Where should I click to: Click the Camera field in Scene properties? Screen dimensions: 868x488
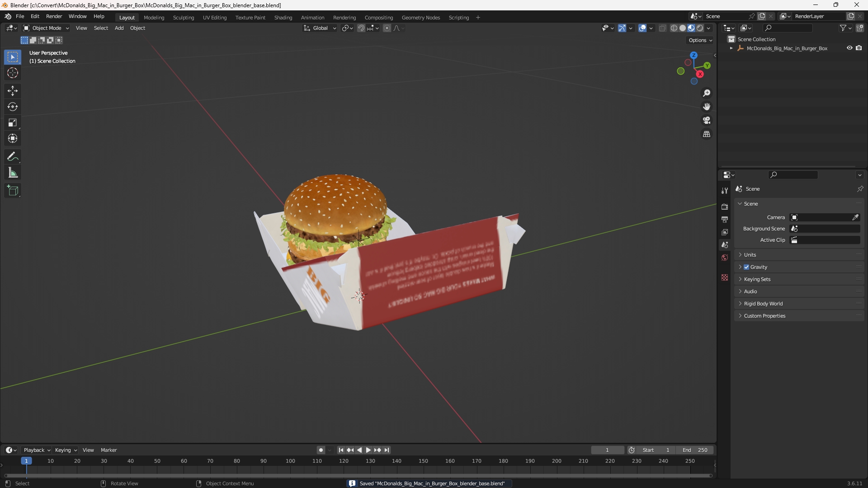point(825,217)
